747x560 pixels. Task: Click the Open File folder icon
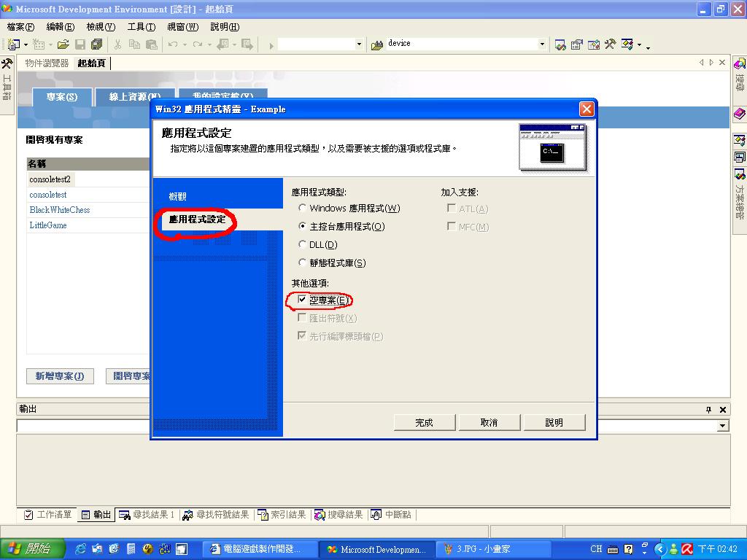pyautogui.click(x=63, y=44)
